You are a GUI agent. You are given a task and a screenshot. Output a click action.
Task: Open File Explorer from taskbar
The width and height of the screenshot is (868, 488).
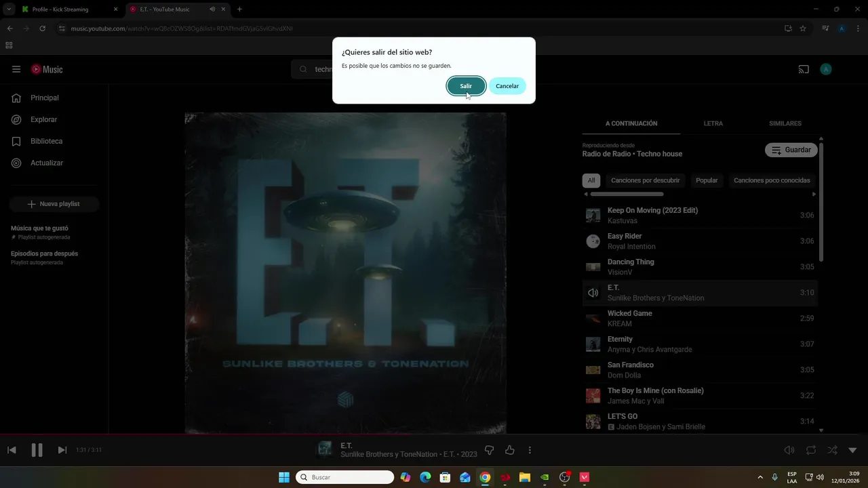point(525,477)
